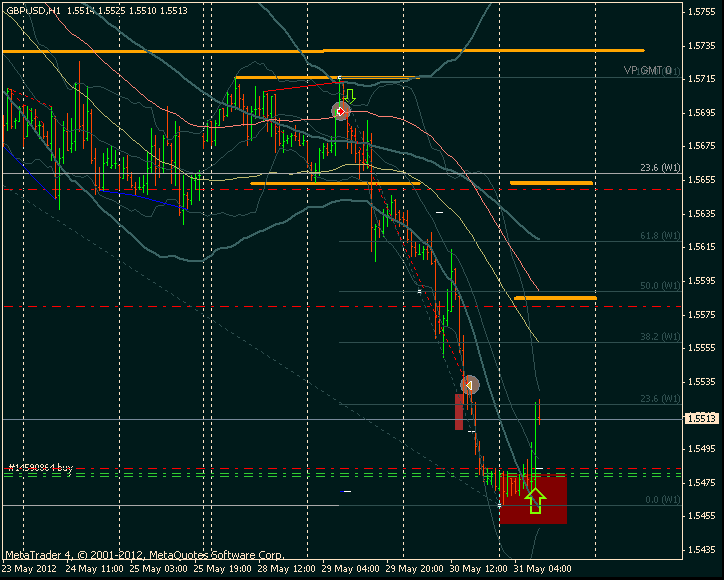Screen dimensions: 724x580
Task: Click the orange circled left-arrow exit marker
Action: (x=470, y=385)
